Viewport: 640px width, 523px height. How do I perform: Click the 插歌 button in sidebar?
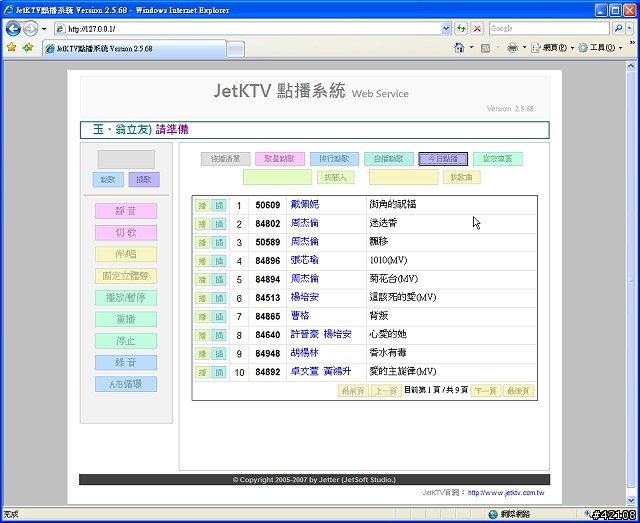pyautogui.click(x=144, y=180)
